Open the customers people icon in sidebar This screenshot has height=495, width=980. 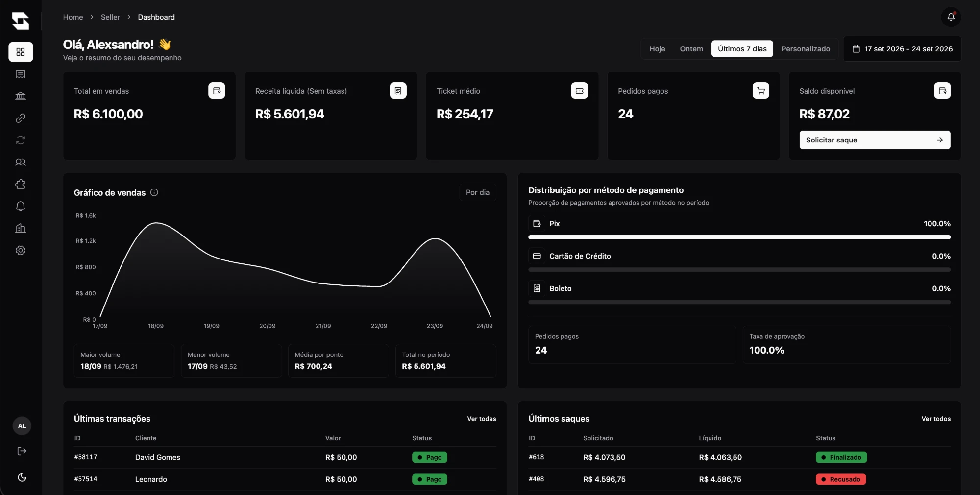pos(21,162)
